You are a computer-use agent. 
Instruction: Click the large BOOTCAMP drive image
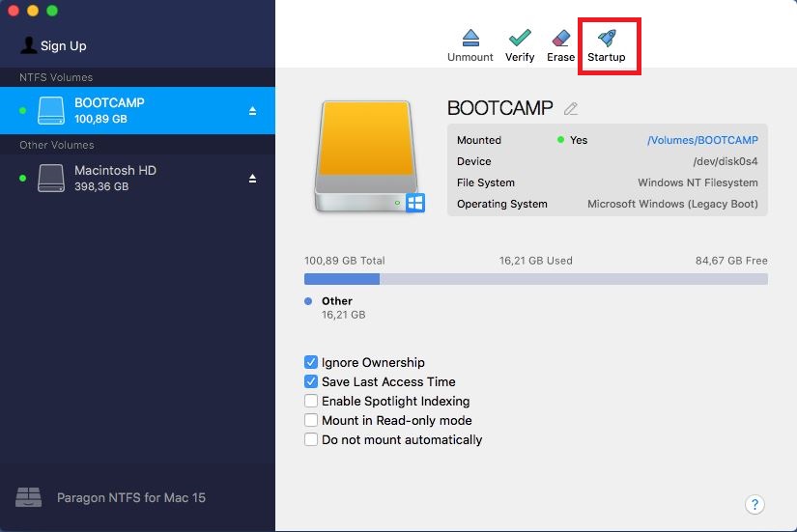point(369,156)
